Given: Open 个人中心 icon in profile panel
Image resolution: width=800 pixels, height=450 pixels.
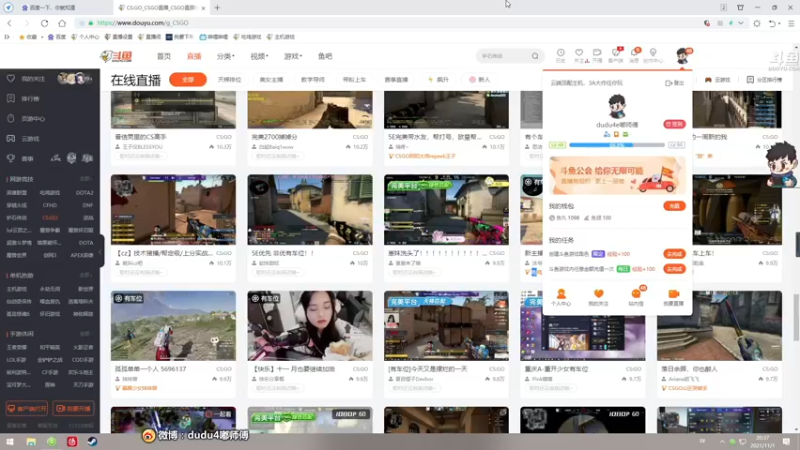Looking at the screenshot, I should tap(561, 297).
